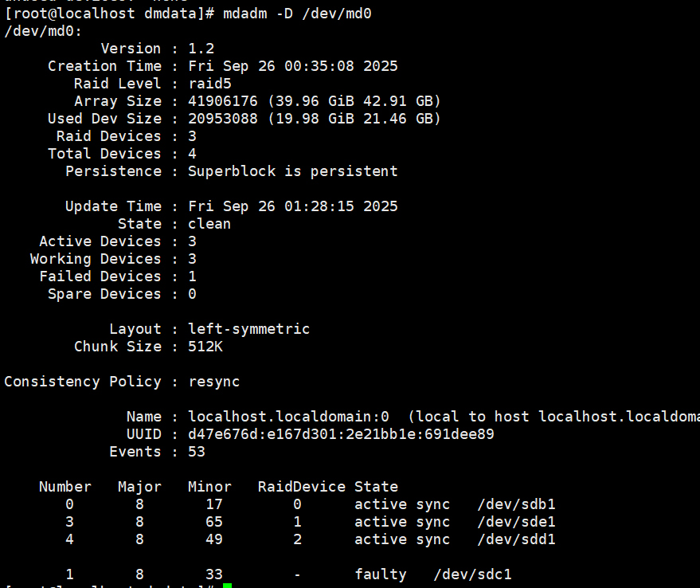Viewport: 700px width, 588px height.
Task: Click the faulty /dev/sdc1 device entry
Action: (433, 574)
